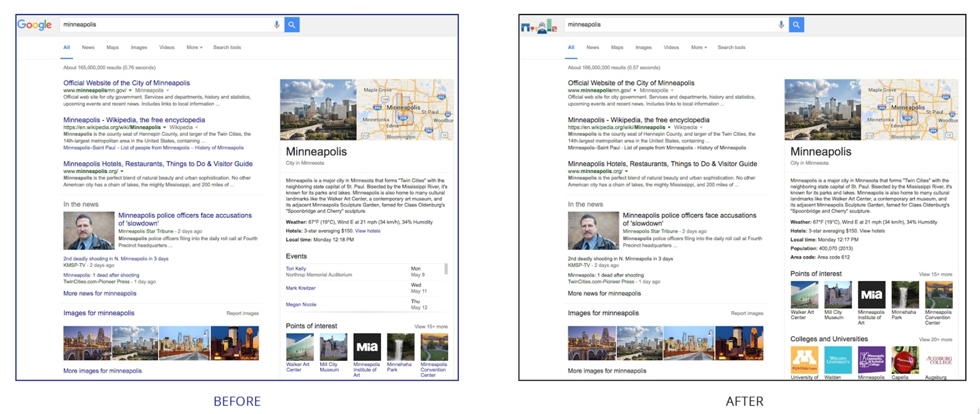
Task: Open the police 'slowdown' news headline in AFTER page
Action: coord(689,219)
